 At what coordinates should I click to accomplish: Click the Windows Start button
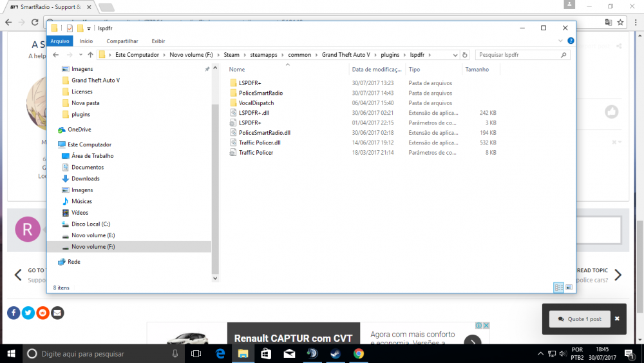[x=11, y=353]
